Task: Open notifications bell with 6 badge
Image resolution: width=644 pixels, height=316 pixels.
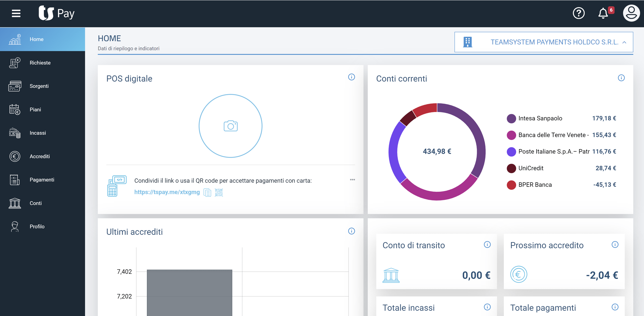Action: click(605, 13)
